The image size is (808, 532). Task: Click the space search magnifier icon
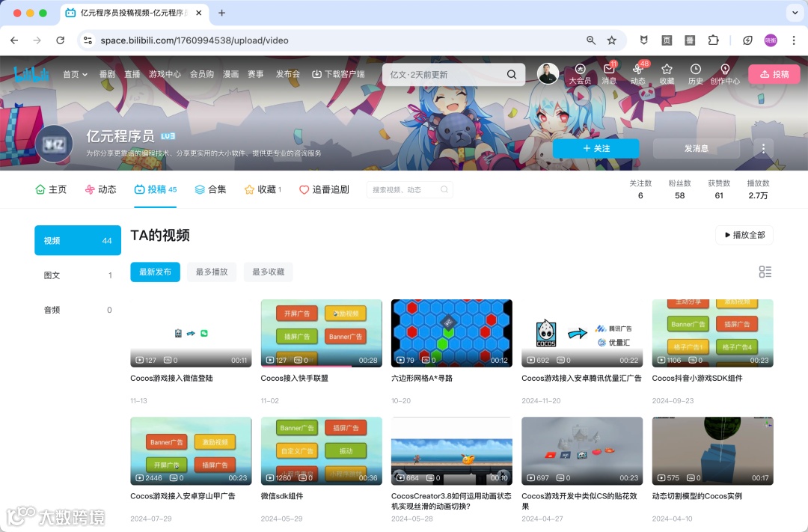coord(444,190)
